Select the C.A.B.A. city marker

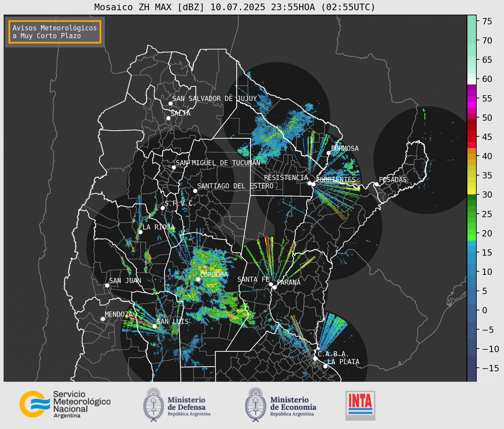pos(315,358)
